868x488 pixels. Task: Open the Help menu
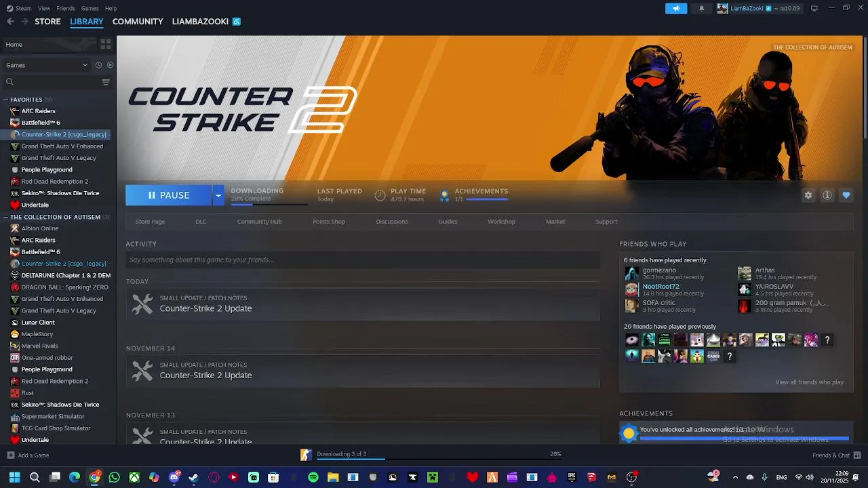click(x=111, y=8)
